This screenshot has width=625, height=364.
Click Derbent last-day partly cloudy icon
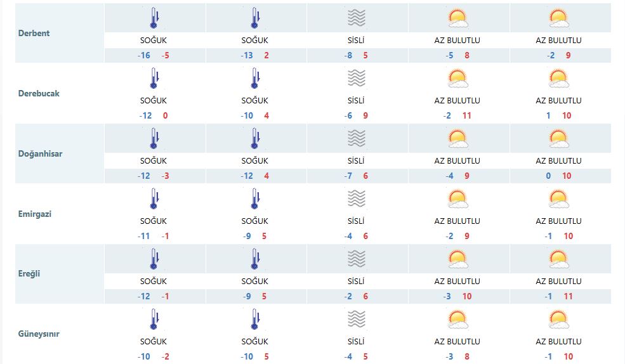coord(558,18)
